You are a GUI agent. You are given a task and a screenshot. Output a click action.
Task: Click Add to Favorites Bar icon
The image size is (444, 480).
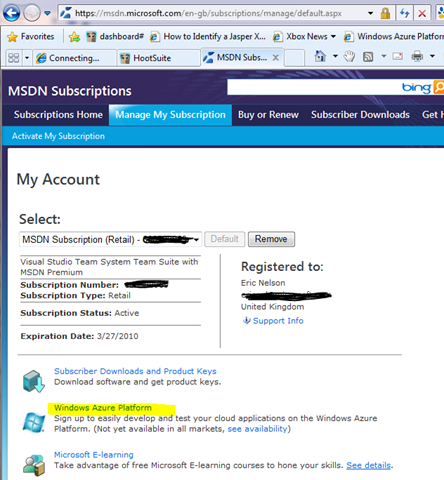pyautogui.click(x=74, y=36)
